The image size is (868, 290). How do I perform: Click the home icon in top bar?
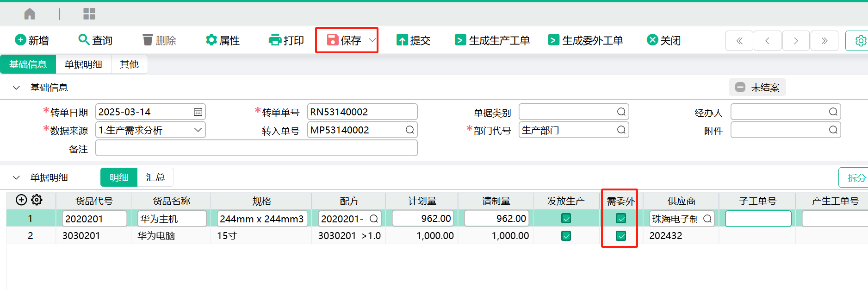30,14
